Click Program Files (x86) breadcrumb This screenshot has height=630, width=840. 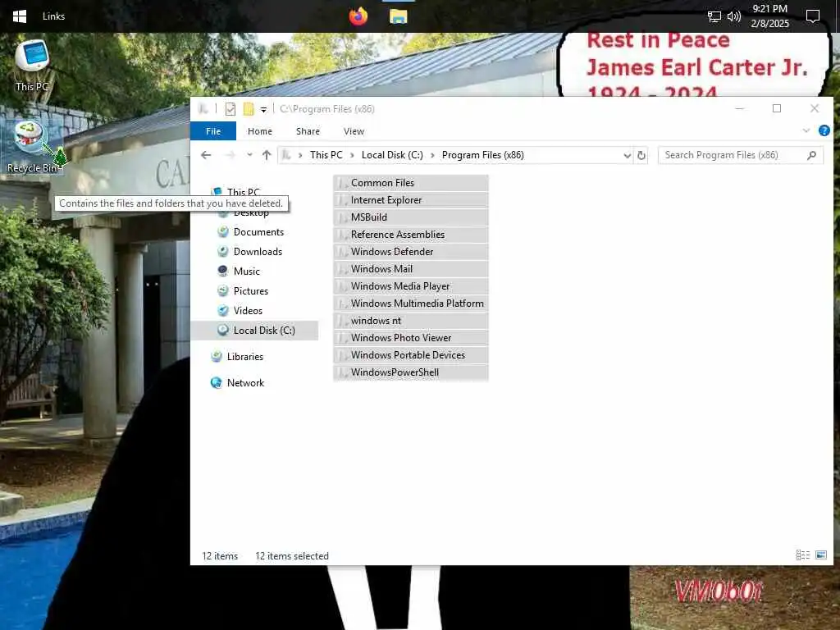tap(482, 155)
